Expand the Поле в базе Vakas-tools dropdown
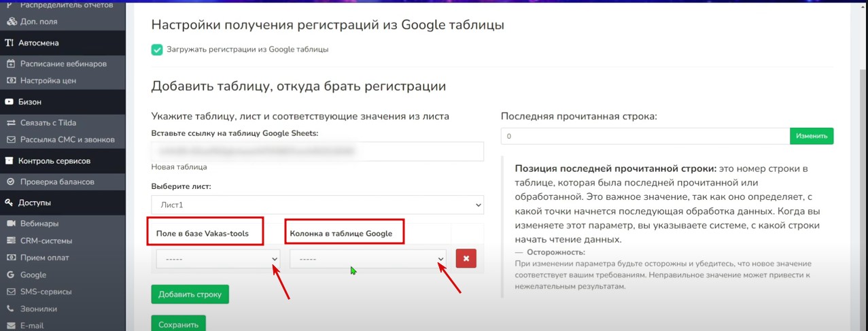This screenshot has width=868, height=331. [218, 259]
